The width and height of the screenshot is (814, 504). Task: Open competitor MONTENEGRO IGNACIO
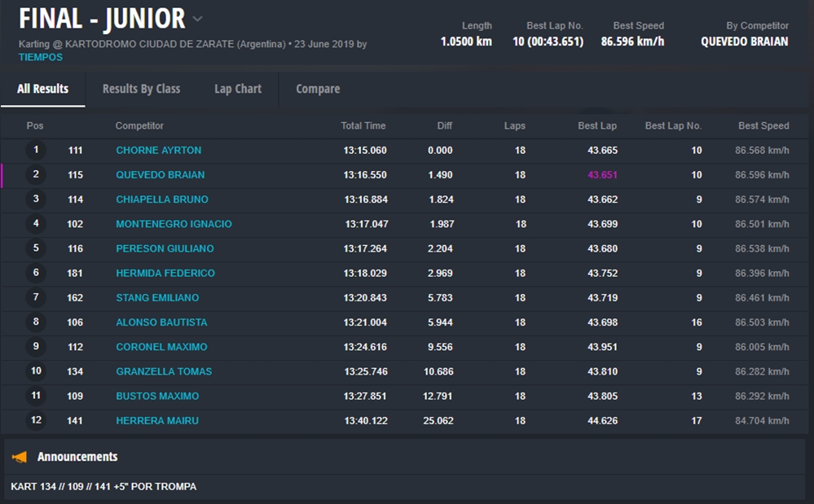pos(174,224)
